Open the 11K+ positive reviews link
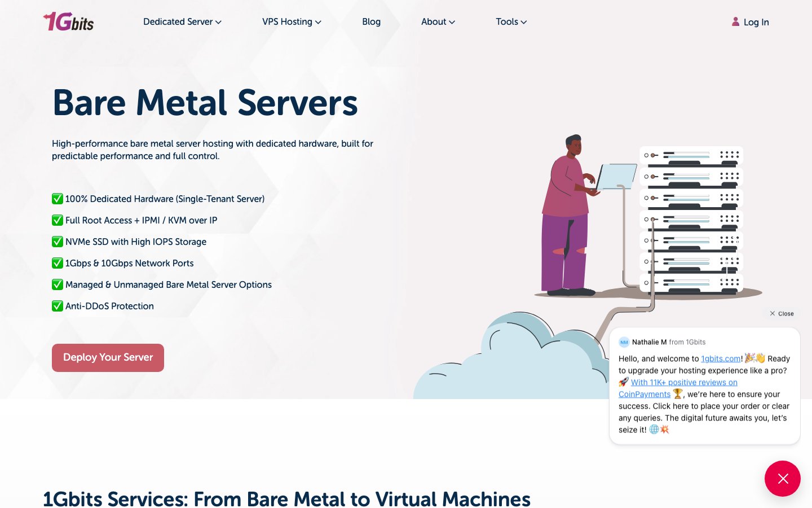Viewport: 812px width, 508px height. (678, 388)
